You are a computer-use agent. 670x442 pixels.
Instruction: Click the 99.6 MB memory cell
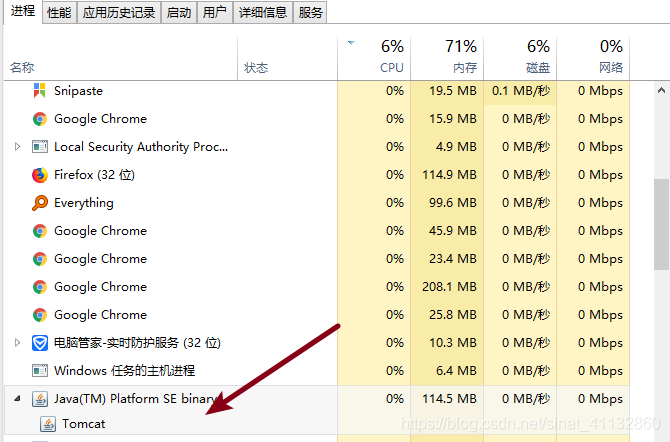pos(447,203)
